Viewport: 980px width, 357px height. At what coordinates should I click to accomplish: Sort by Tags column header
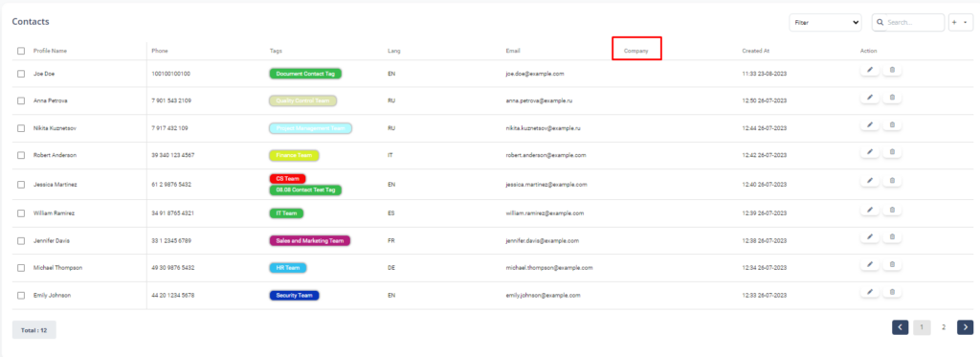276,52
